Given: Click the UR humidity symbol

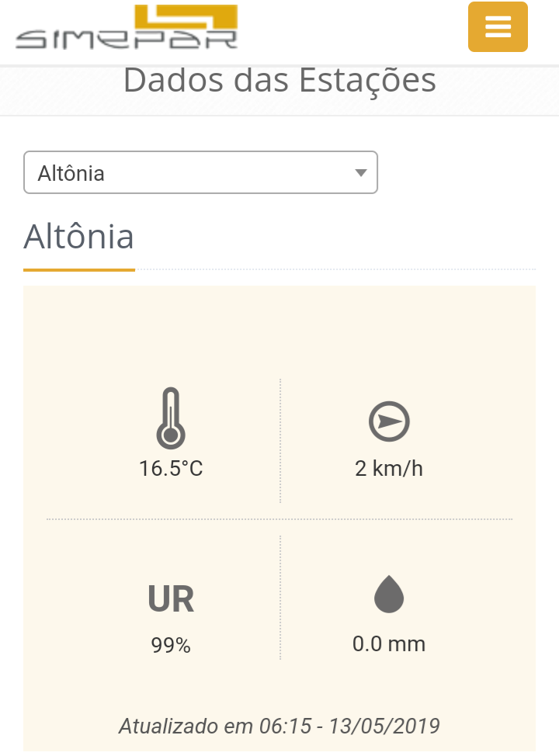Looking at the screenshot, I should (171, 598).
